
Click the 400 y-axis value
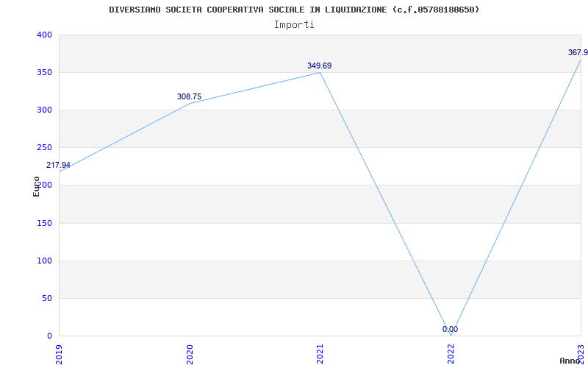tap(44, 35)
